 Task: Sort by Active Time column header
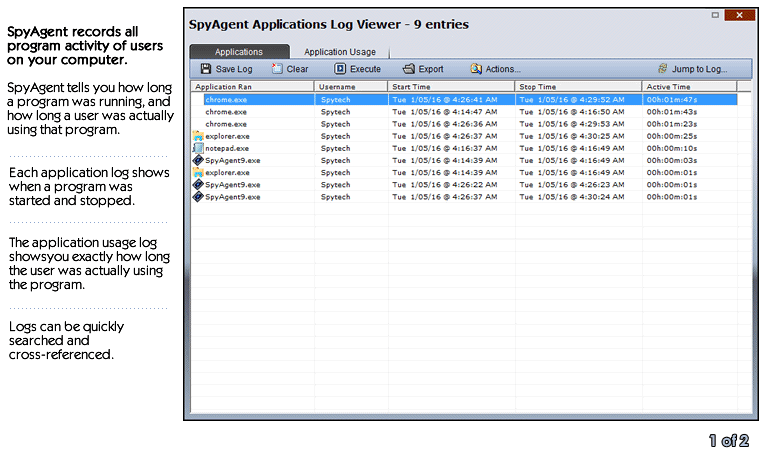click(x=690, y=86)
